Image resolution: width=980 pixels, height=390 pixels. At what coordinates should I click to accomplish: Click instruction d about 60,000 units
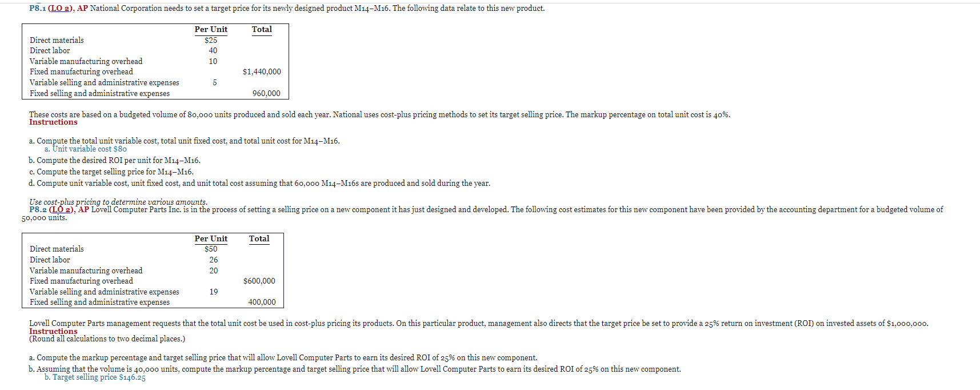tap(259, 184)
